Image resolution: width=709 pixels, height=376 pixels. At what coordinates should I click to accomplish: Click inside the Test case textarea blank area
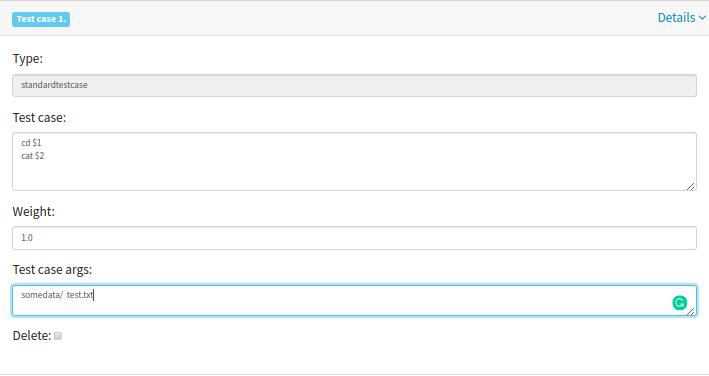[x=354, y=174]
